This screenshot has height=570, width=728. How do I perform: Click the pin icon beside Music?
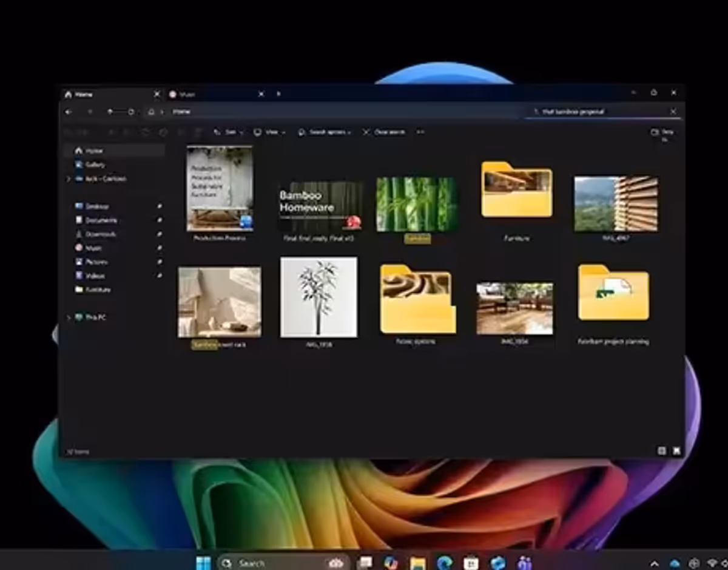[x=160, y=248]
